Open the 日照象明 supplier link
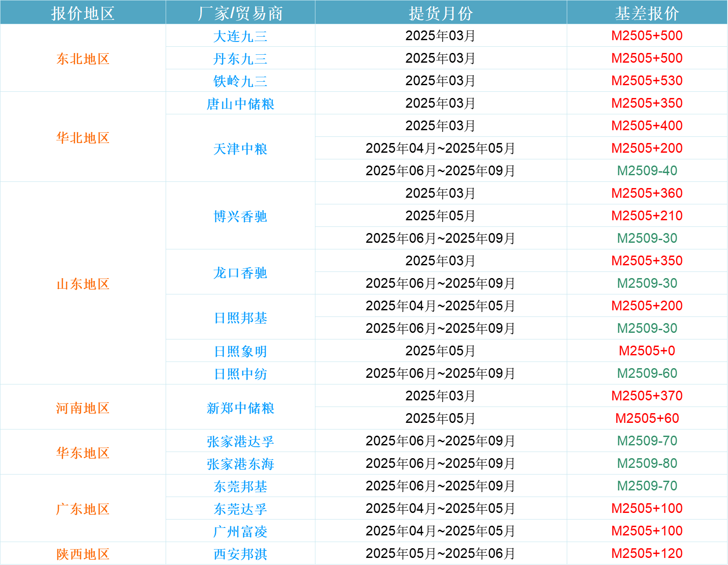The width and height of the screenshot is (728, 565). pyautogui.click(x=240, y=351)
